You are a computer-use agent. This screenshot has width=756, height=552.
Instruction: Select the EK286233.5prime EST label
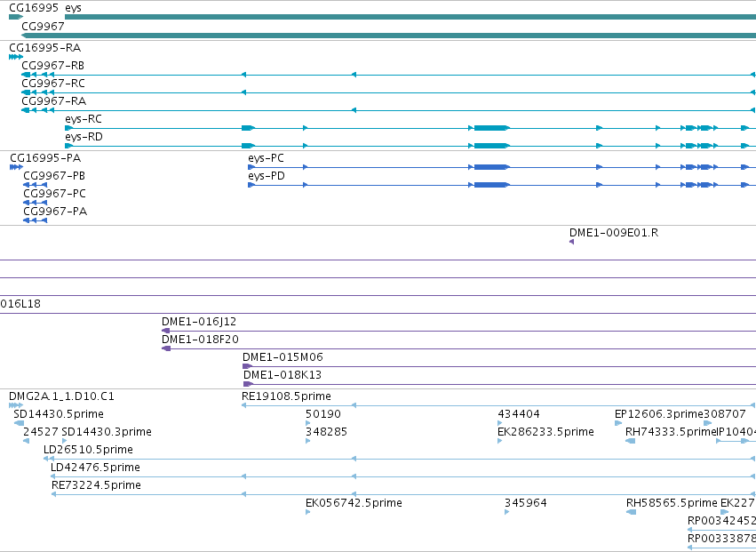[x=545, y=432]
